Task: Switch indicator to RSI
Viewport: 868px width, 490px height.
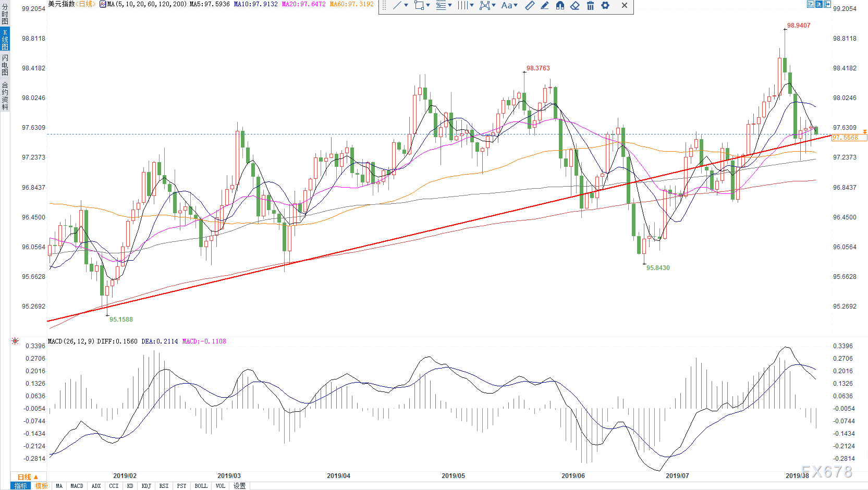Action: (x=164, y=486)
